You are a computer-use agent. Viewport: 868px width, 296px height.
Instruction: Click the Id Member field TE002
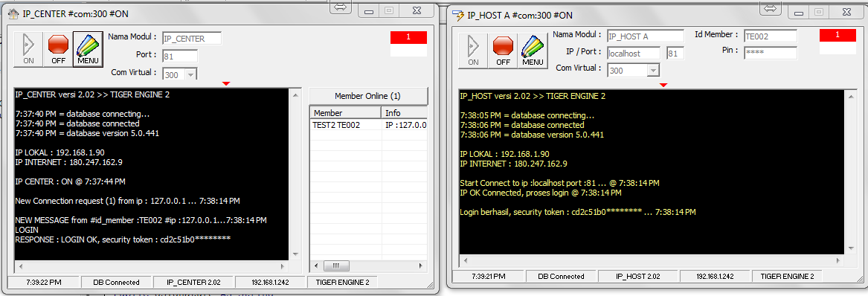click(771, 36)
